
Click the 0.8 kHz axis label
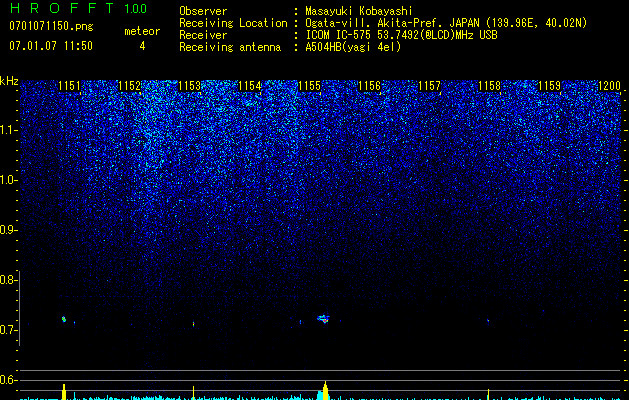(x=8, y=280)
